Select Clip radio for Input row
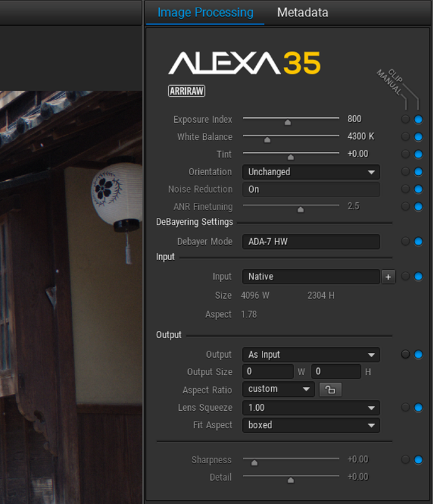The height and width of the screenshot is (504, 433). pyautogui.click(x=419, y=277)
